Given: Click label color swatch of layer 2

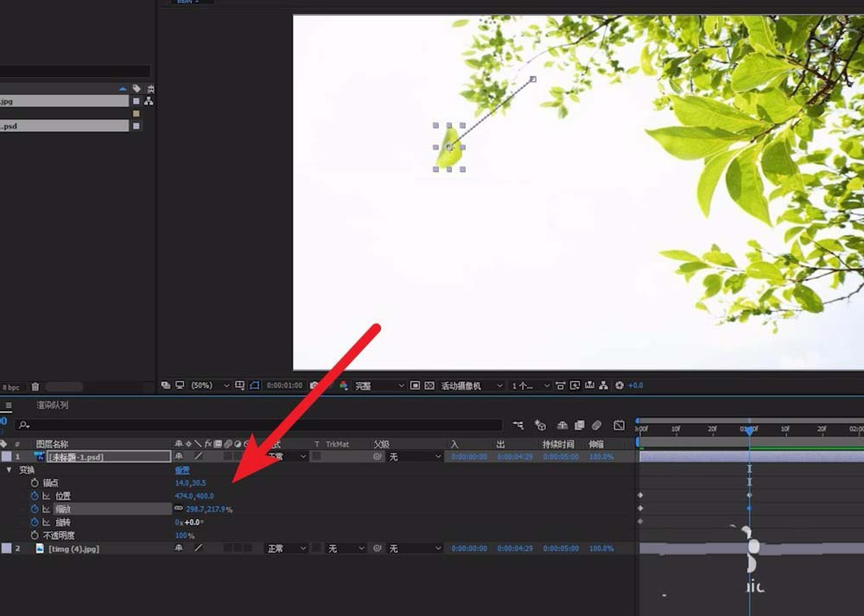Looking at the screenshot, I should [6, 549].
